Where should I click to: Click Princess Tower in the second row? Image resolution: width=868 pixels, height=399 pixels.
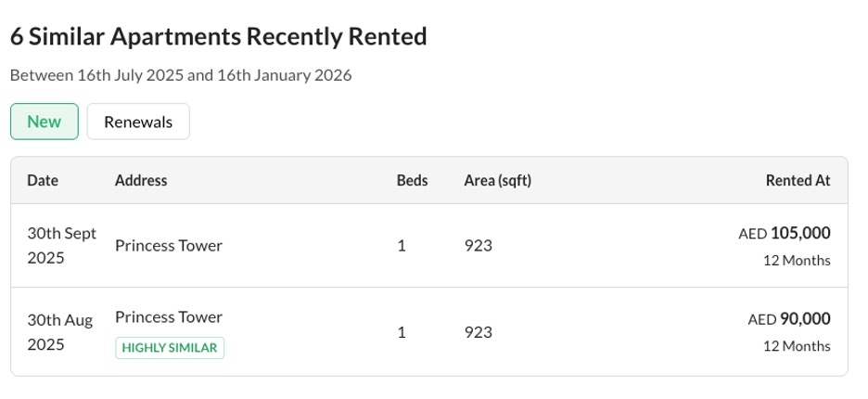click(x=169, y=317)
